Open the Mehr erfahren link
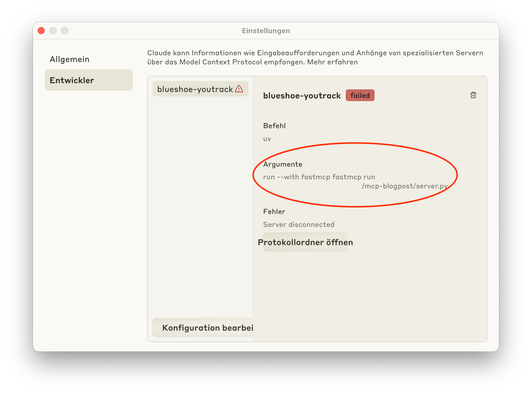 (x=332, y=62)
